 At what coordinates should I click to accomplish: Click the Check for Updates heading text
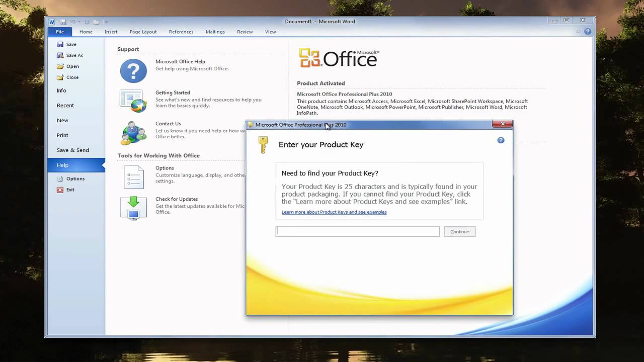[177, 199]
